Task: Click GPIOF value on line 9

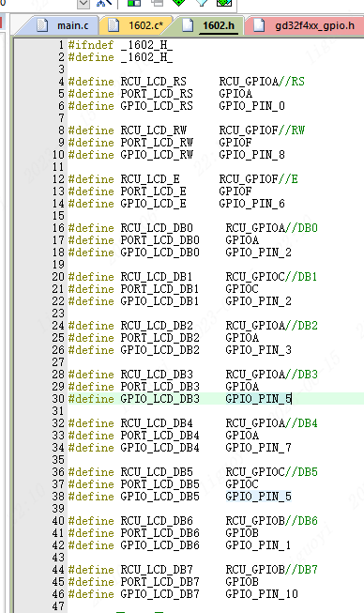Action: pos(235,143)
